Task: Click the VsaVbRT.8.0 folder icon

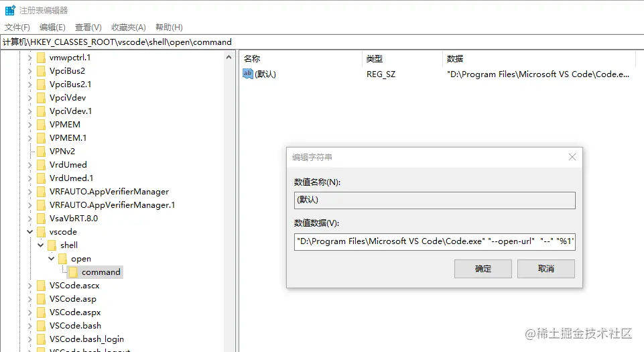Action: pyautogui.click(x=41, y=219)
